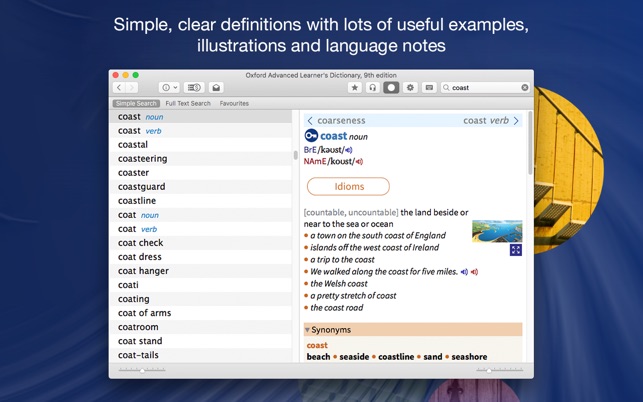Collapse the Synonyms section triangle

(x=307, y=330)
